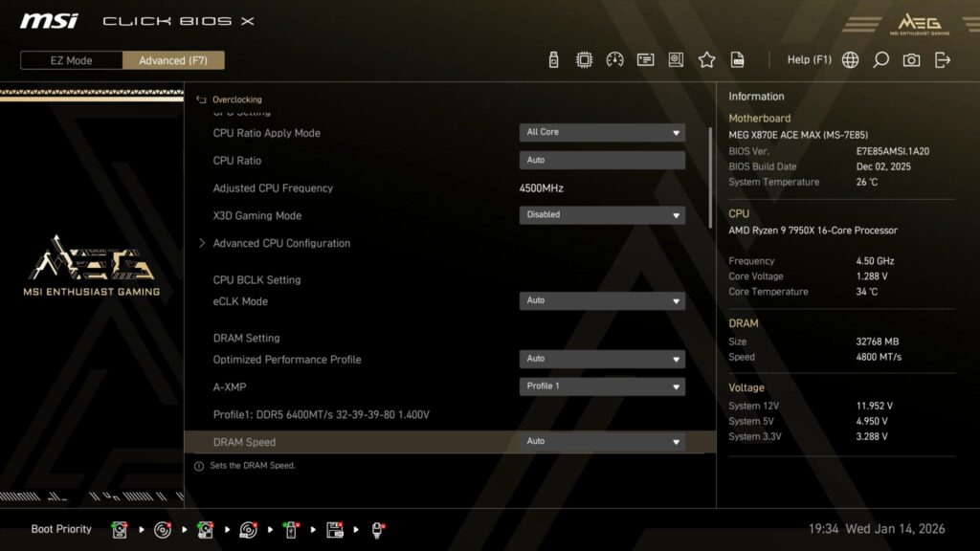Viewport: 980px width, 551px height.
Task: Click the 19:34 Wed Jan 14, 2026 clock
Action: (877, 529)
